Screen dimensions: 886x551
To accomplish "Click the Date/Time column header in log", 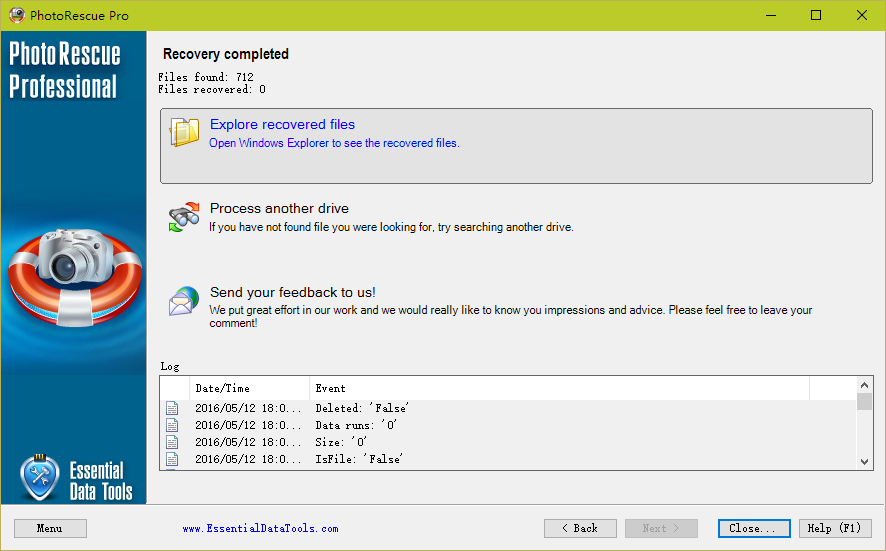I will 249,388.
